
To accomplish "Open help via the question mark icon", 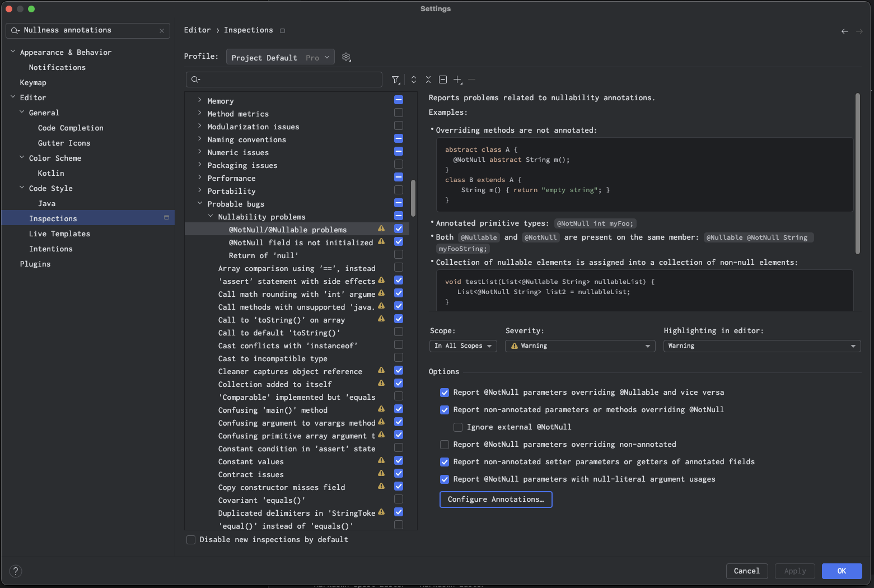I will coord(15,571).
